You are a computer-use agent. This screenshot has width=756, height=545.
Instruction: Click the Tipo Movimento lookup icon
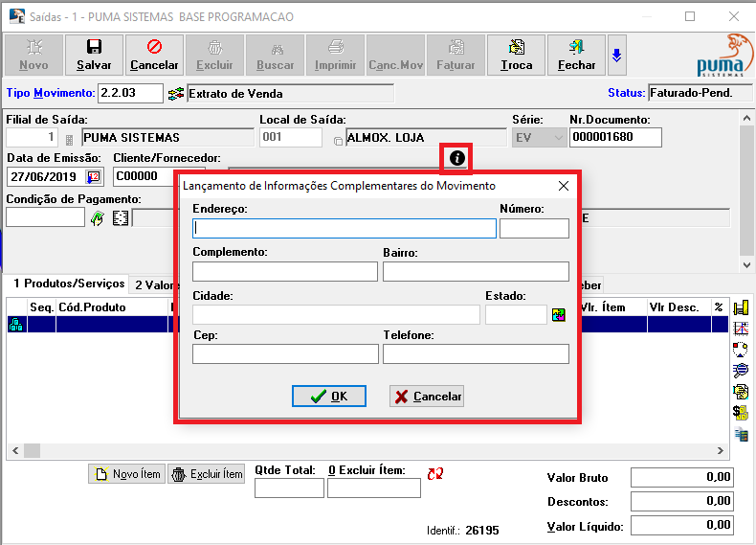tap(175, 94)
